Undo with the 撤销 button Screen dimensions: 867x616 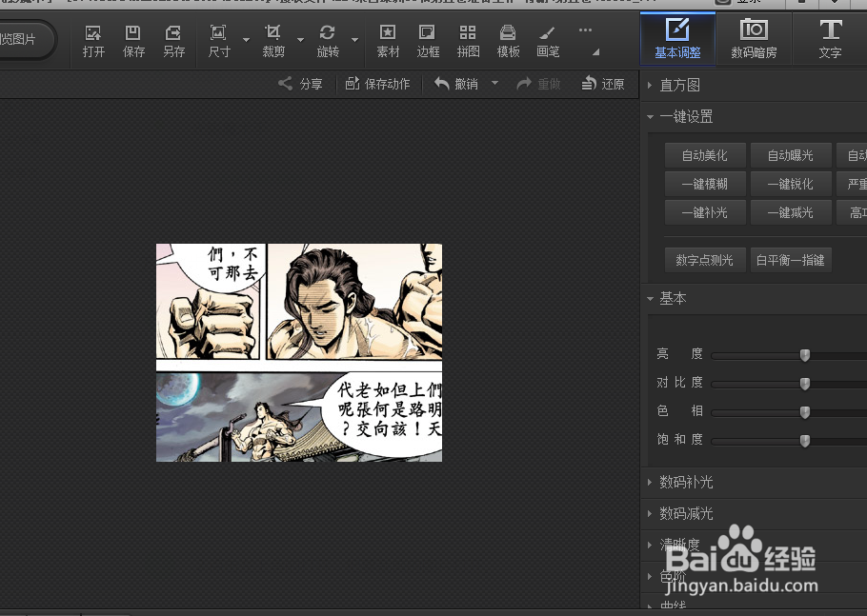456,84
